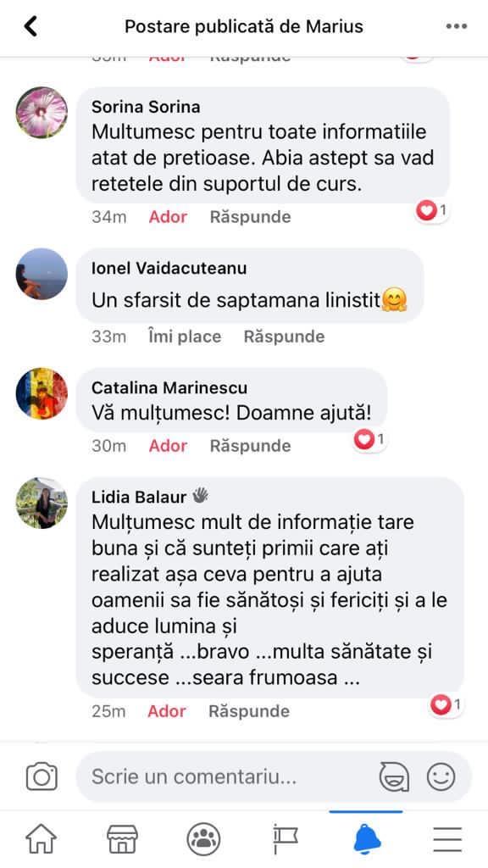
Task: Open the Marketplace store tab
Action: 122,839
